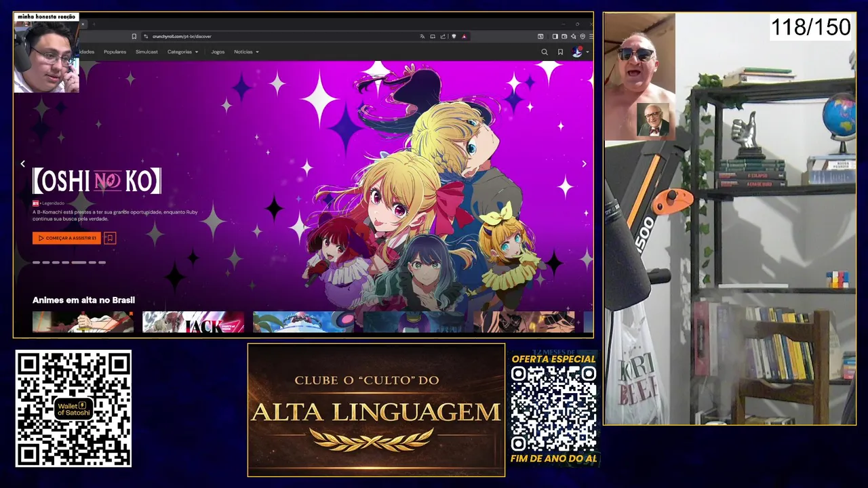Jump to last carousel slide indicator
The image size is (868, 488).
(102, 262)
